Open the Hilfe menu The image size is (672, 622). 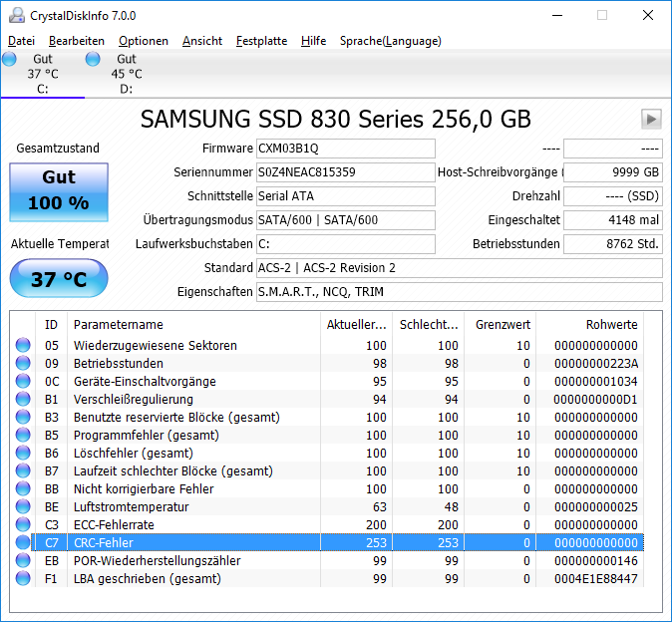click(x=313, y=41)
